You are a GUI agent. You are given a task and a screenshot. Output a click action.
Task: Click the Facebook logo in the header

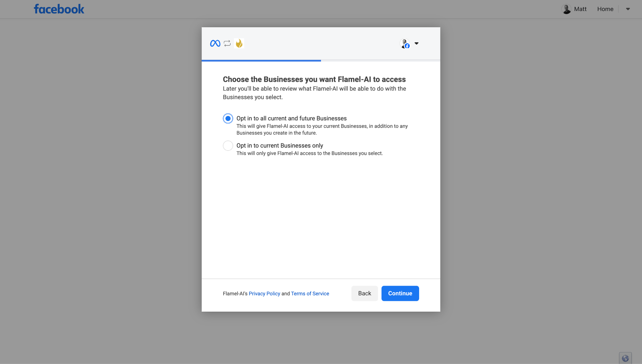59,9
